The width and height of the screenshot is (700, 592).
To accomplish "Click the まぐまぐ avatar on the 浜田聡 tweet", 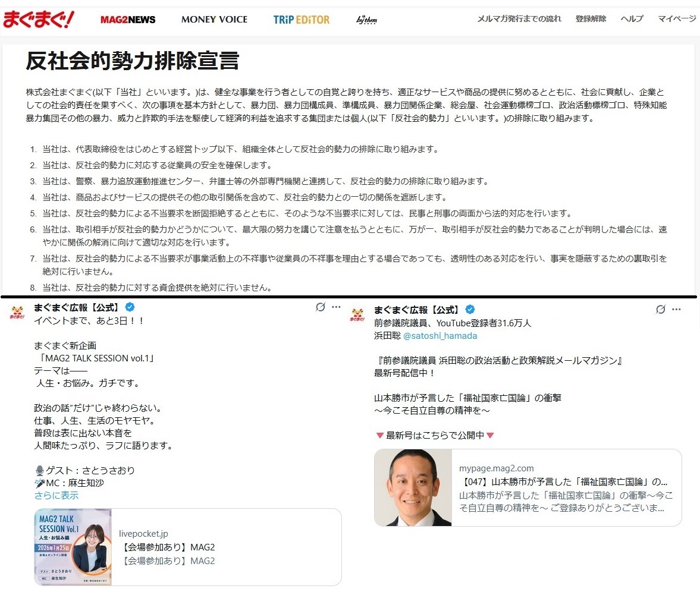I will 357,314.
